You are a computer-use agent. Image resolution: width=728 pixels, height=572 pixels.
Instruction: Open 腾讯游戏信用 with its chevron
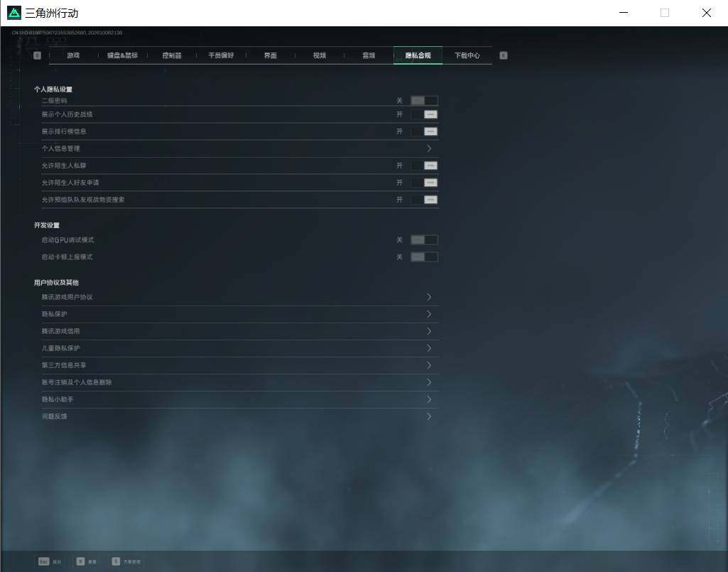click(429, 331)
